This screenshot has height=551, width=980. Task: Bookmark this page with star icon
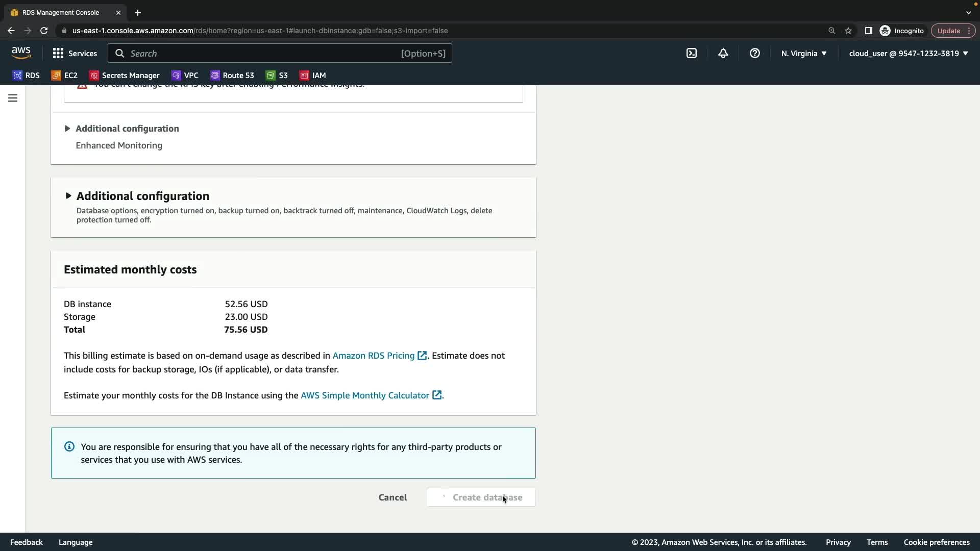tap(848, 31)
